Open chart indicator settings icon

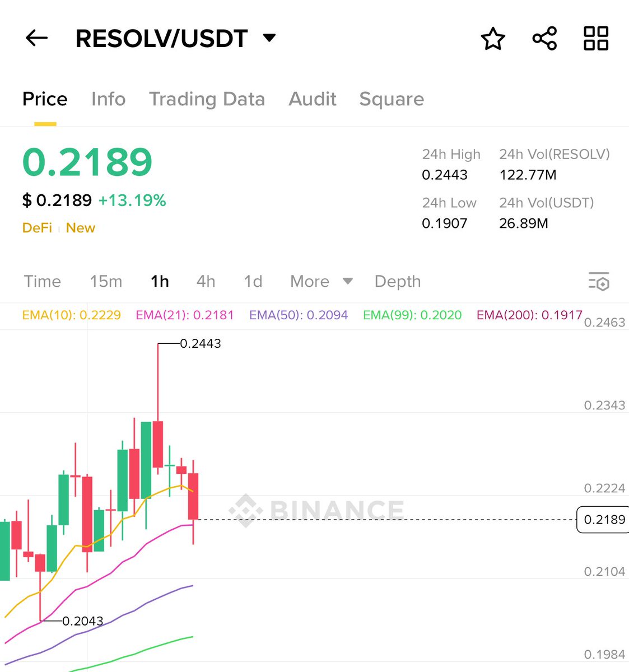(x=599, y=281)
